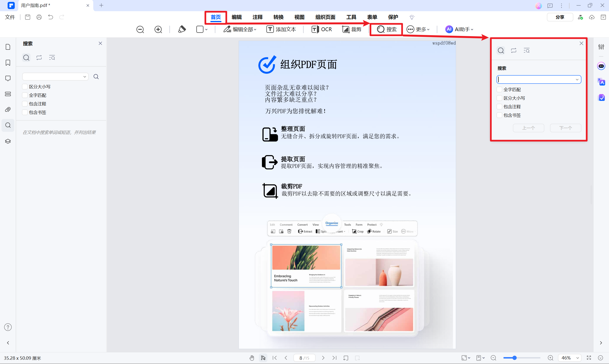
Task: Expand the search history dropdown
Action: (84, 76)
